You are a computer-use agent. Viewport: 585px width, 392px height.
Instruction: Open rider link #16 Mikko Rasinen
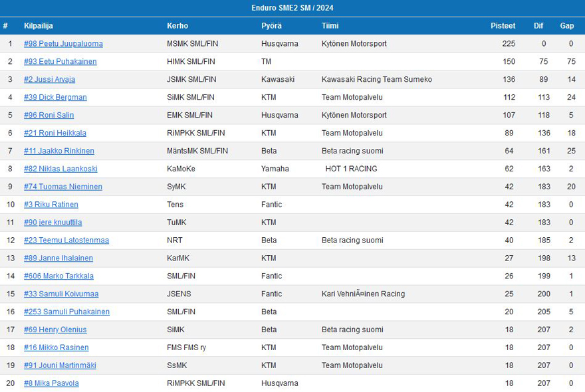coord(57,348)
